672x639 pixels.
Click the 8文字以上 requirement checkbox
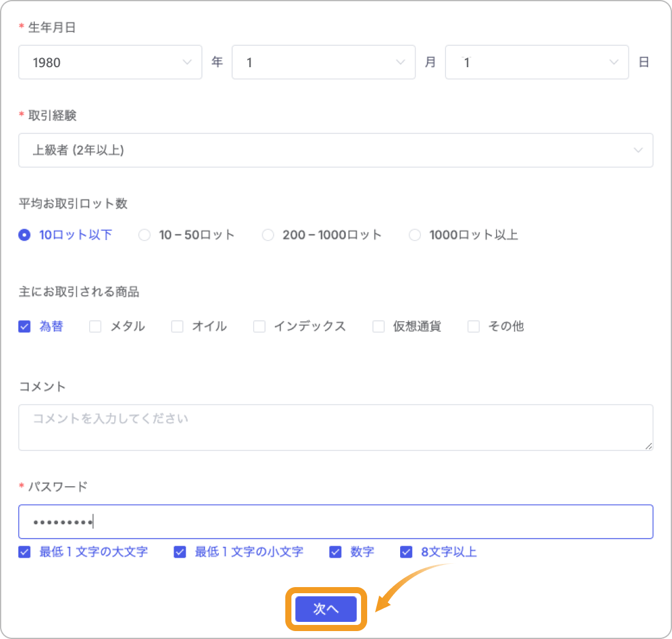[x=406, y=552]
